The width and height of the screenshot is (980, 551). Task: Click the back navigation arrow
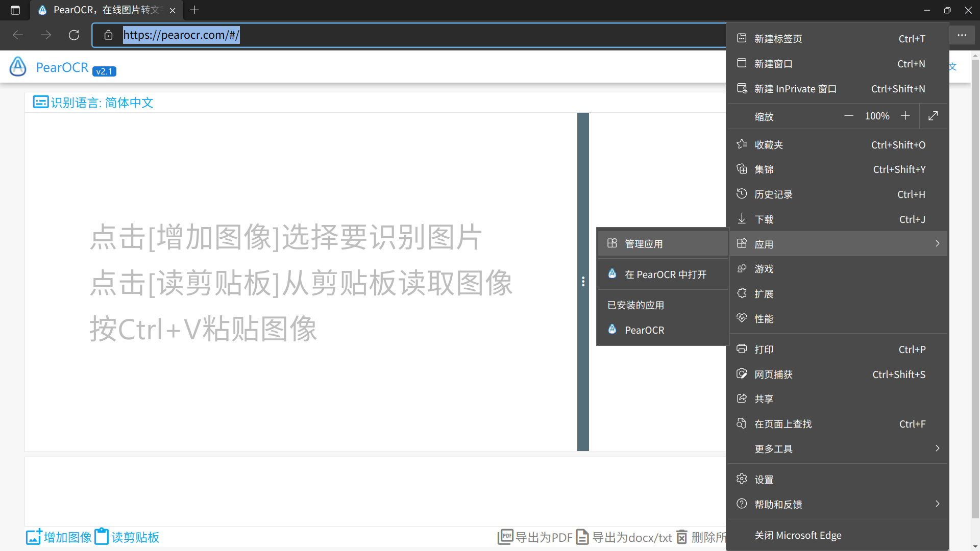[x=18, y=35]
